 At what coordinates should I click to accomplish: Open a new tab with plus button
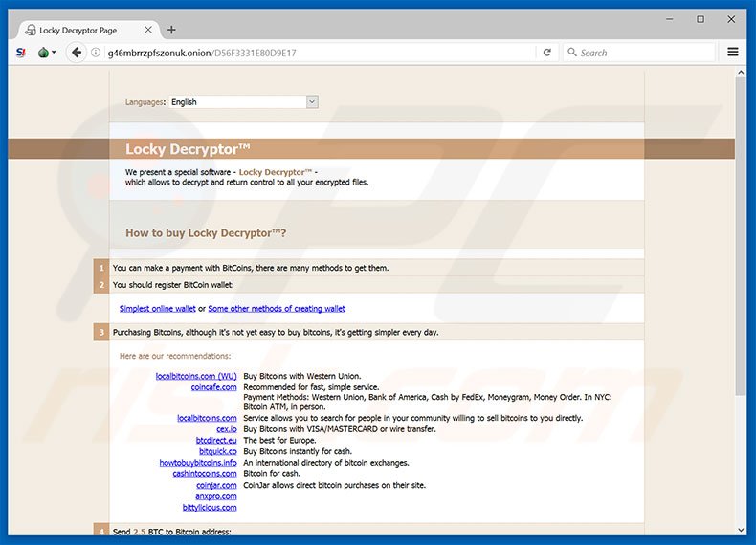(171, 30)
